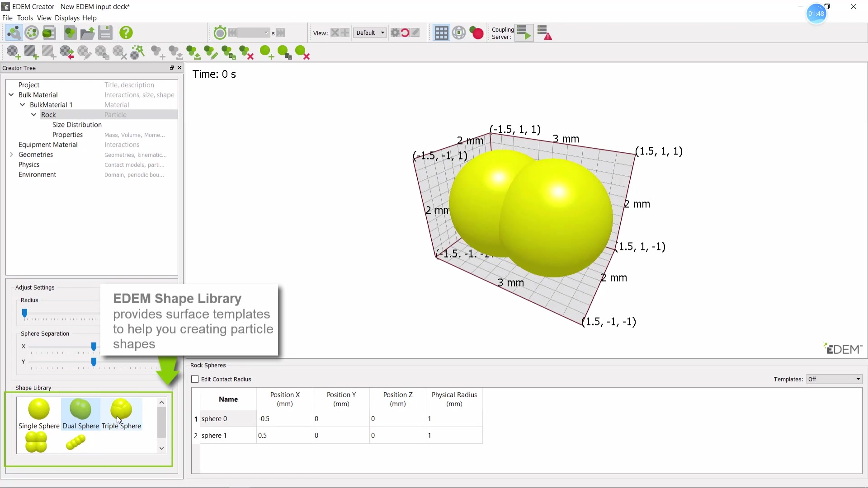Select the add sphere tool icon
Screen dimensions: 868x488
click(x=267, y=53)
